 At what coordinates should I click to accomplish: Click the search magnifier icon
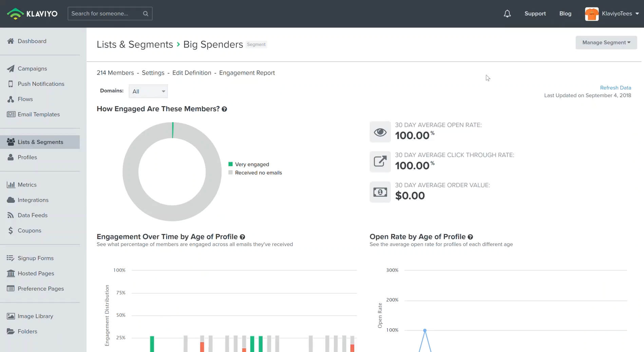[146, 14]
